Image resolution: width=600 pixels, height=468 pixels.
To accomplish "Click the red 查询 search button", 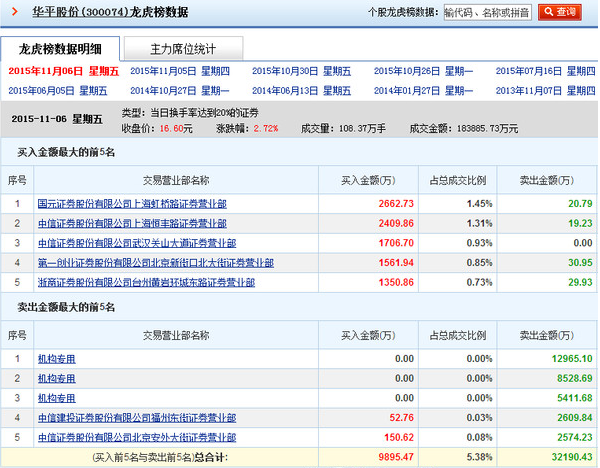I will coord(559,12).
